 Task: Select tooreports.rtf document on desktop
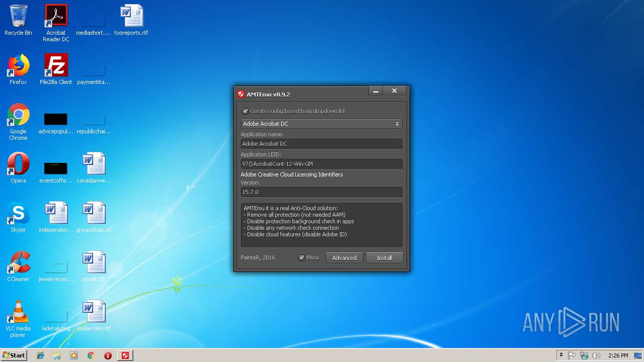(131, 21)
